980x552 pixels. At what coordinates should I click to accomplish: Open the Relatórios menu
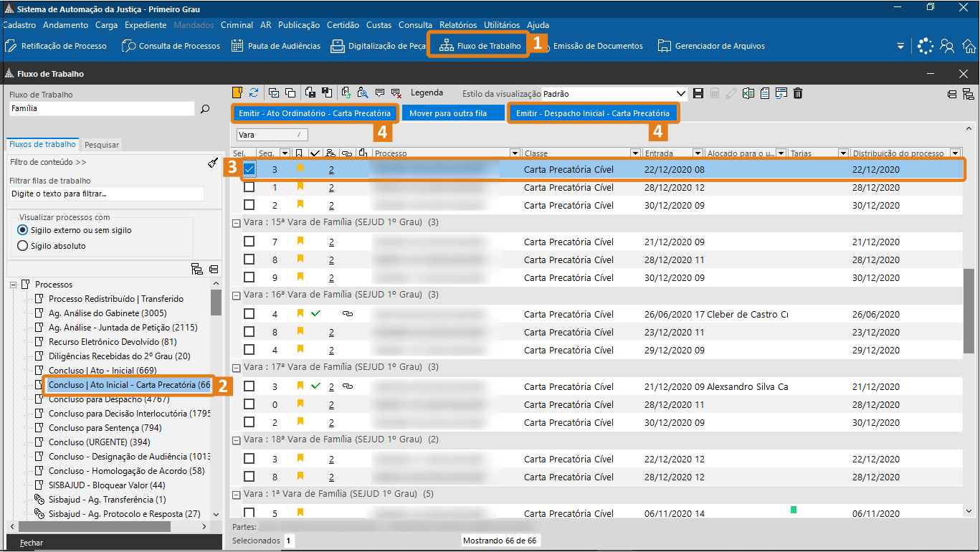pos(458,25)
